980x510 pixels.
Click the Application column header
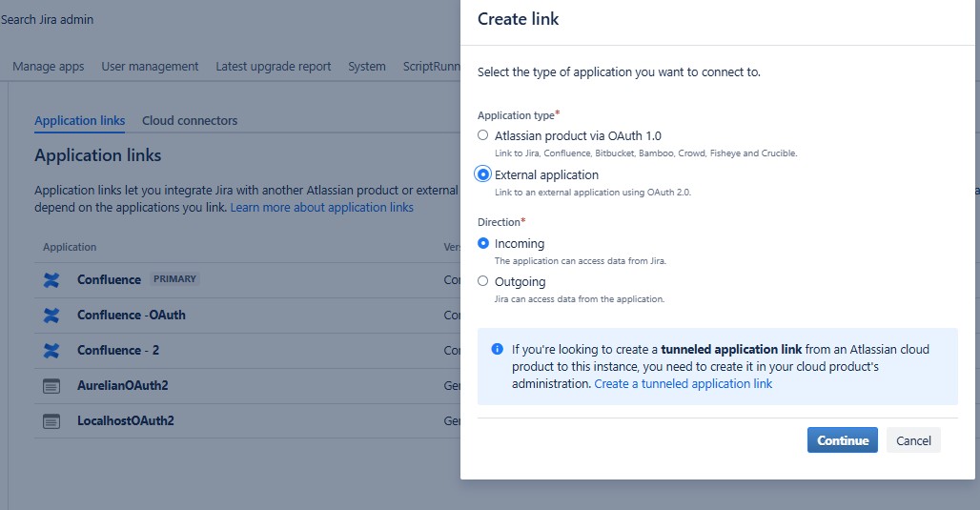[x=70, y=247]
